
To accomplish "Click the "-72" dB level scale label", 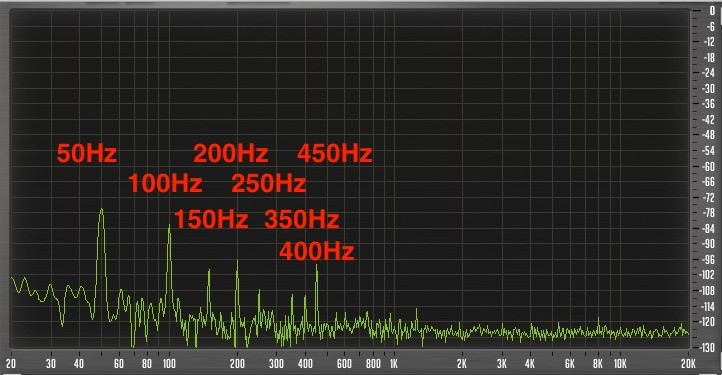I will pos(708,198).
